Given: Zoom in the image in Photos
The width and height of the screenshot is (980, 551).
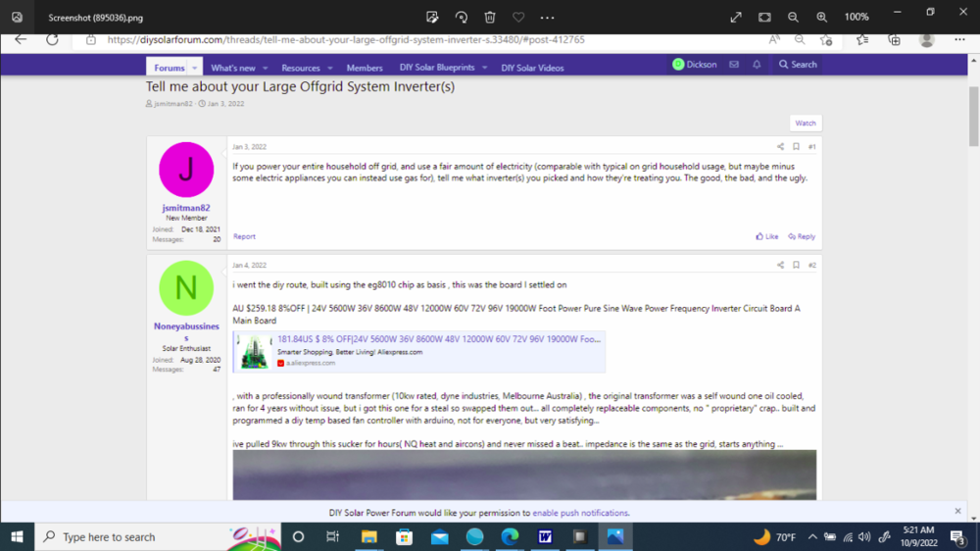Looking at the screenshot, I should (x=822, y=18).
